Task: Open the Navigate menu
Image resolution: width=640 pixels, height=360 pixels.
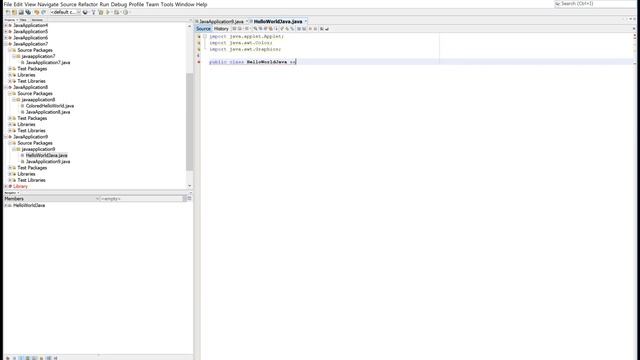Action: (x=48, y=4)
